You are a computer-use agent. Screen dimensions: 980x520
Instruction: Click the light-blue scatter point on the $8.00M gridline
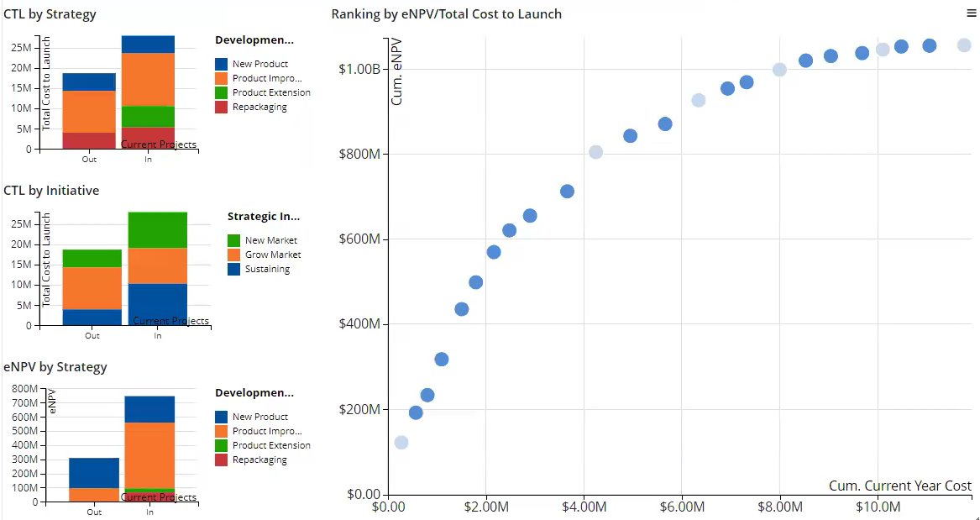click(x=779, y=70)
